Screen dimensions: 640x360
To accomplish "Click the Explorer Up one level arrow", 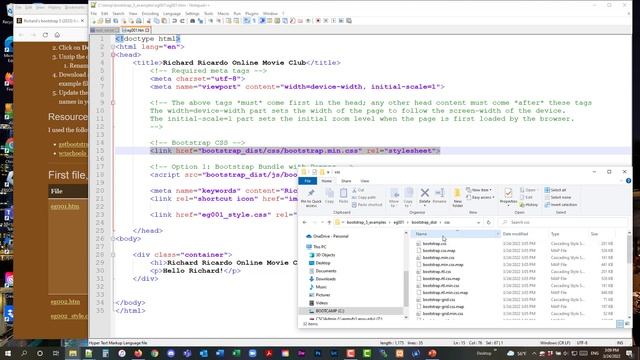I will click(329, 222).
